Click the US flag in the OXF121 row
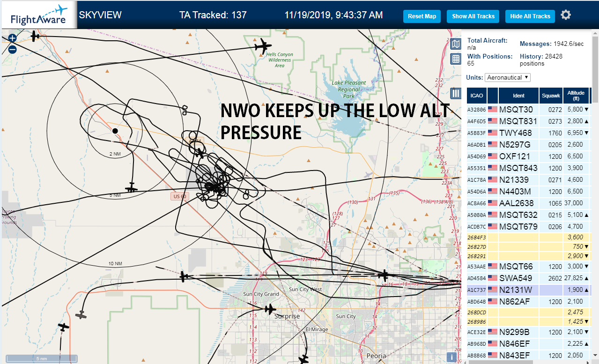The height and width of the screenshot is (364, 599). tap(493, 156)
